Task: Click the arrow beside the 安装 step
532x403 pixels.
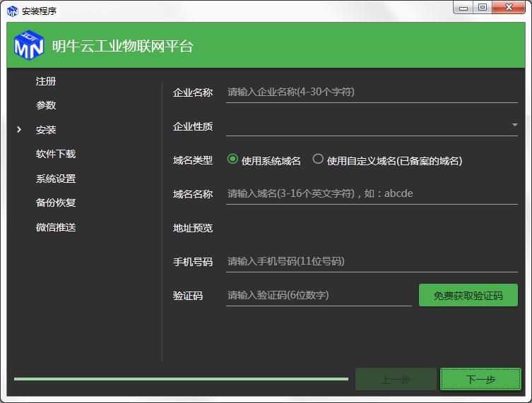Action: click(x=19, y=129)
